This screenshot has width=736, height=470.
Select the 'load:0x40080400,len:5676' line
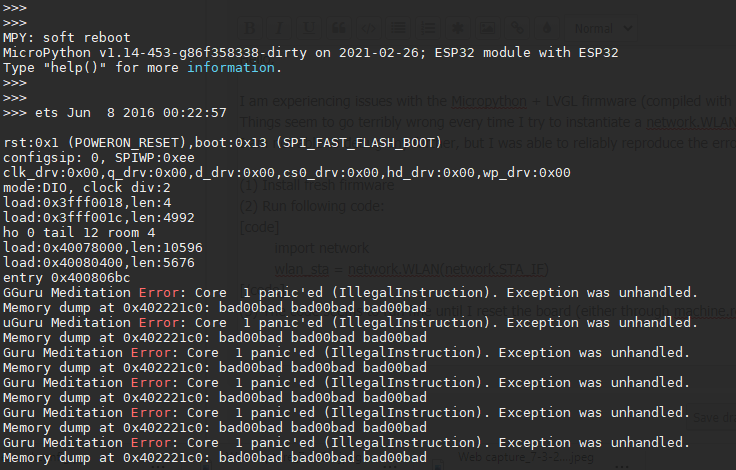point(99,263)
